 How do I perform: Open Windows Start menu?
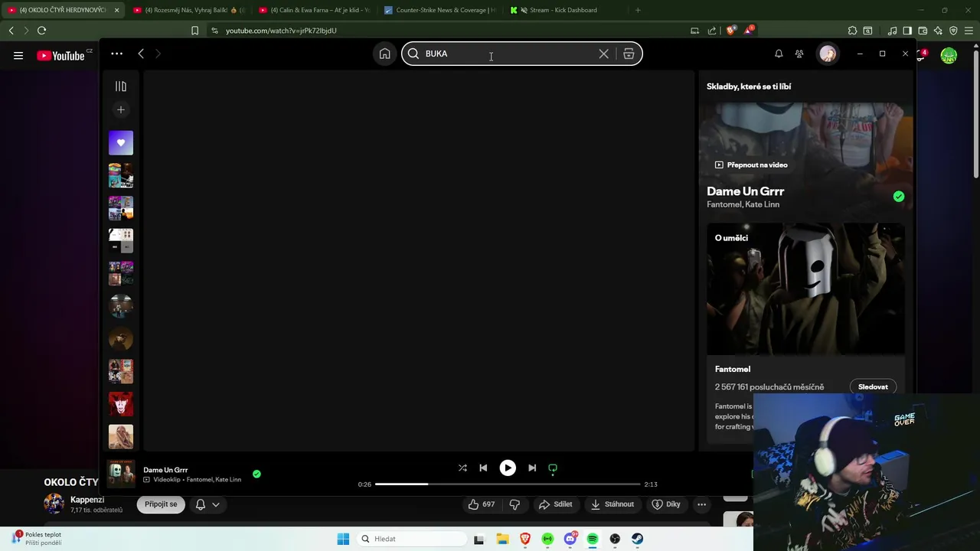[343, 539]
